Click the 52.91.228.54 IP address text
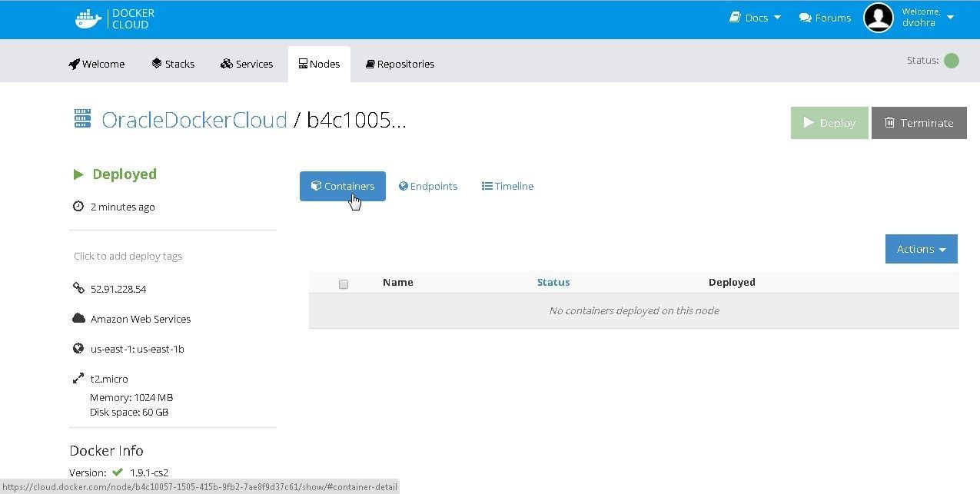Screen dimensions: 980x494 coord(118,289)
